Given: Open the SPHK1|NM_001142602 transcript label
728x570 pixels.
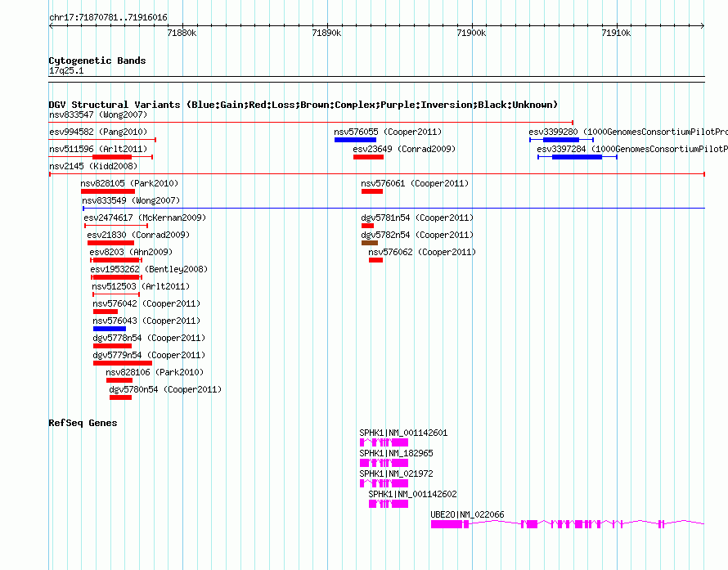Looking at the screenshot, I should point(412,494).
